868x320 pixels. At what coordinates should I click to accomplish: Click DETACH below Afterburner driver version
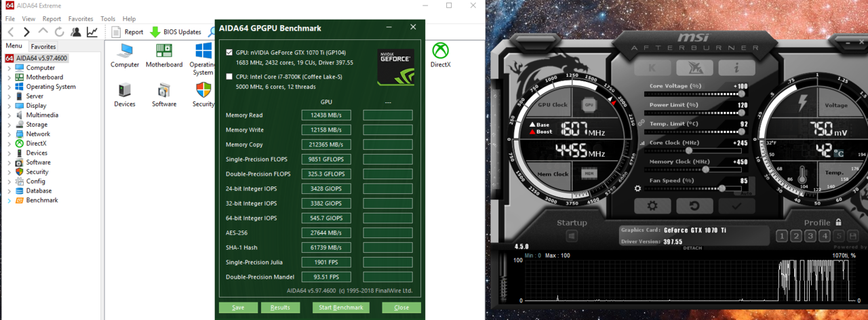click(x=692, y=248)
